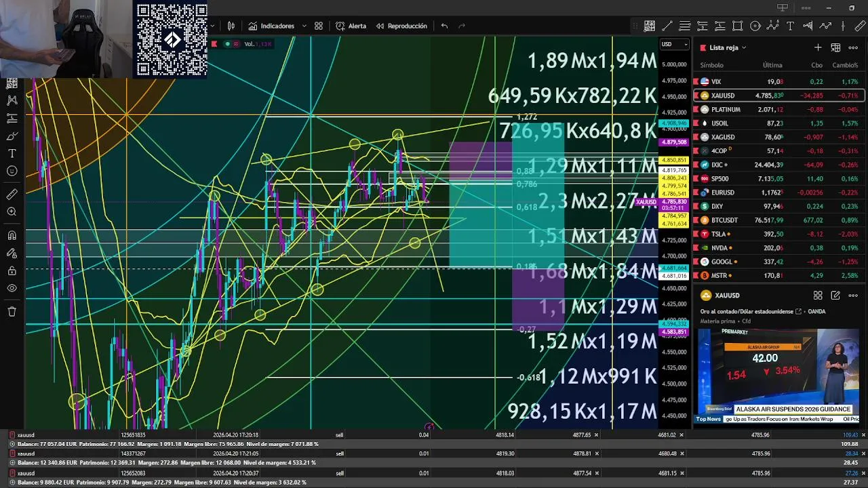Add symbol to watchlist with plus icon
Viewport: 868px width, 488px height.
pos(818,47)
